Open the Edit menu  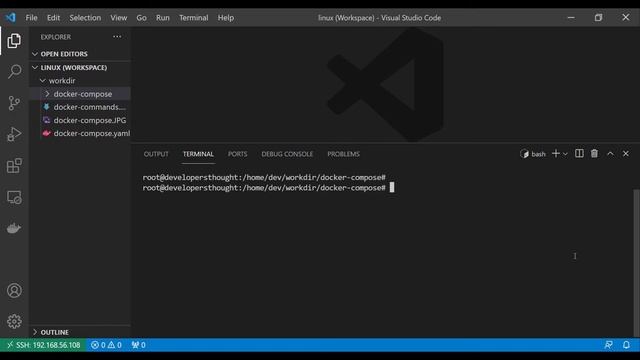(x=53, y=18)
